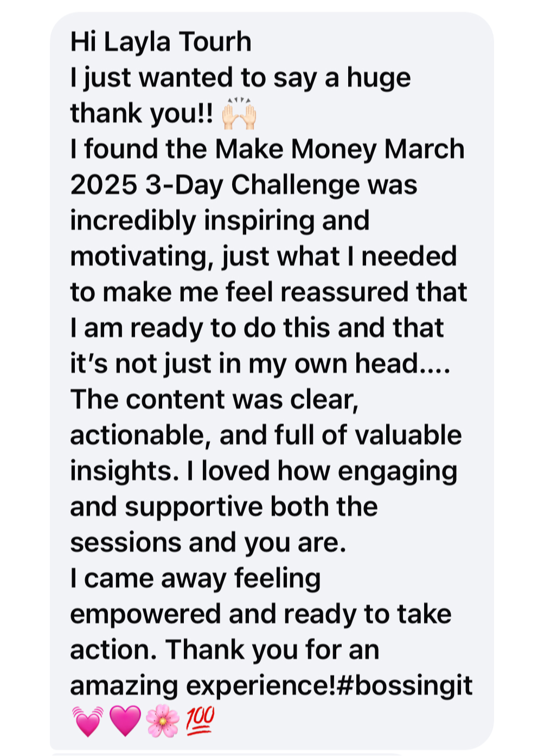Tap the name Layla Tourh

coord(177,42)
